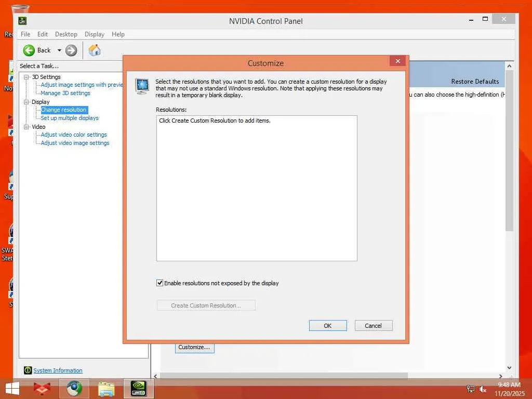
Task: Open the globe browser icon on taskbar
Action: pos(74,389)
